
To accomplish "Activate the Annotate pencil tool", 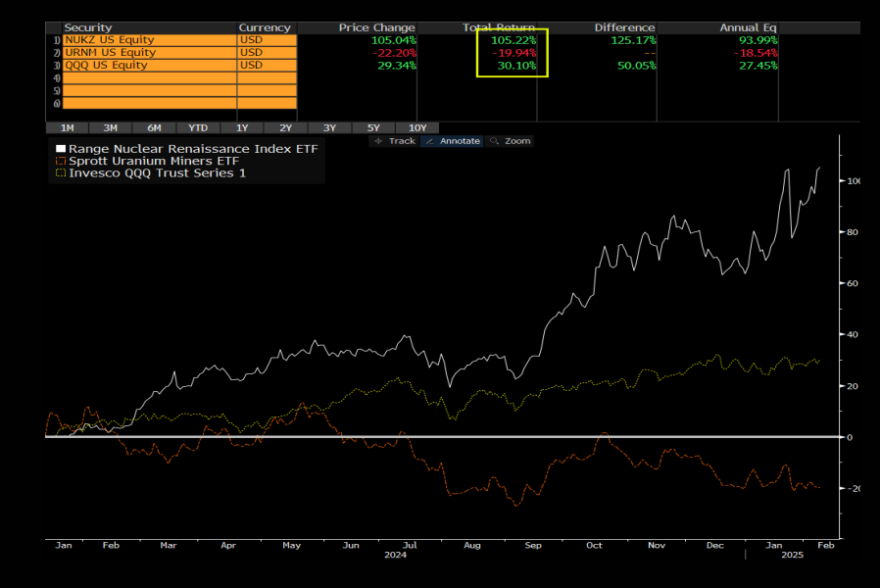I will (x=453, y=141).
